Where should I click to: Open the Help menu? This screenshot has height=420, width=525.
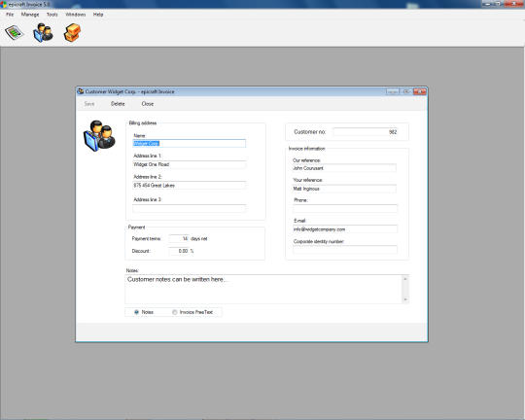(98, 15)
